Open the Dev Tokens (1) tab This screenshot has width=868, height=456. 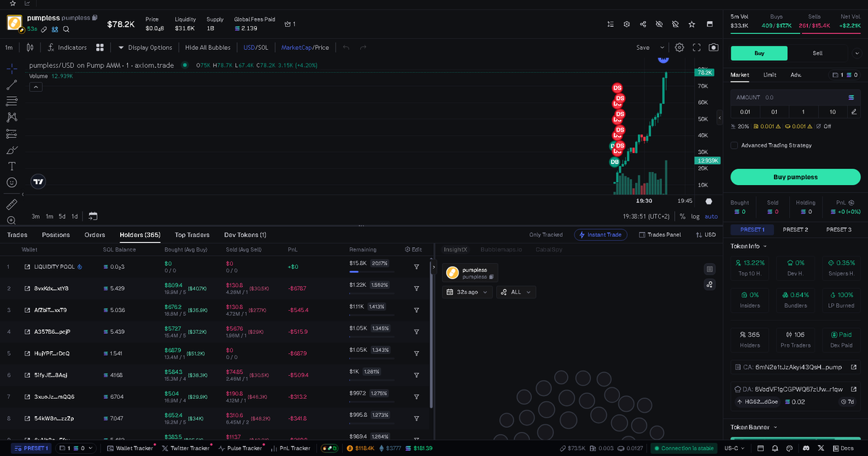tap(245, 235)
